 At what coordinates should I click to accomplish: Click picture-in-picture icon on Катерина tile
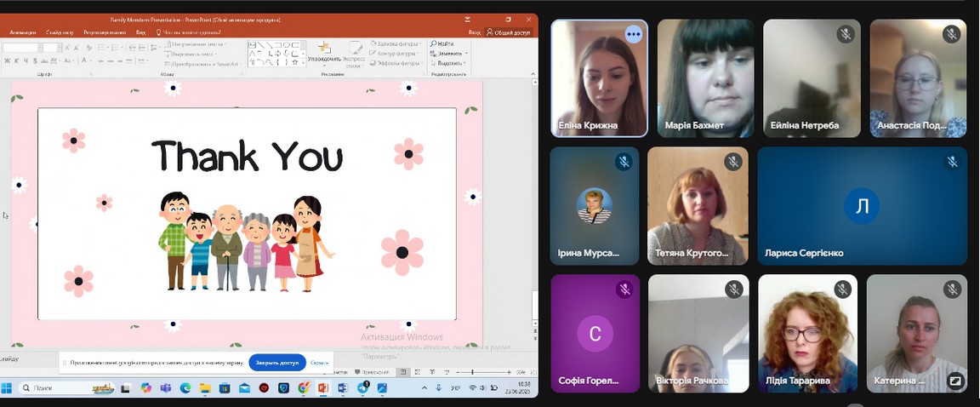pyautogui.click(x=954, y=380)
